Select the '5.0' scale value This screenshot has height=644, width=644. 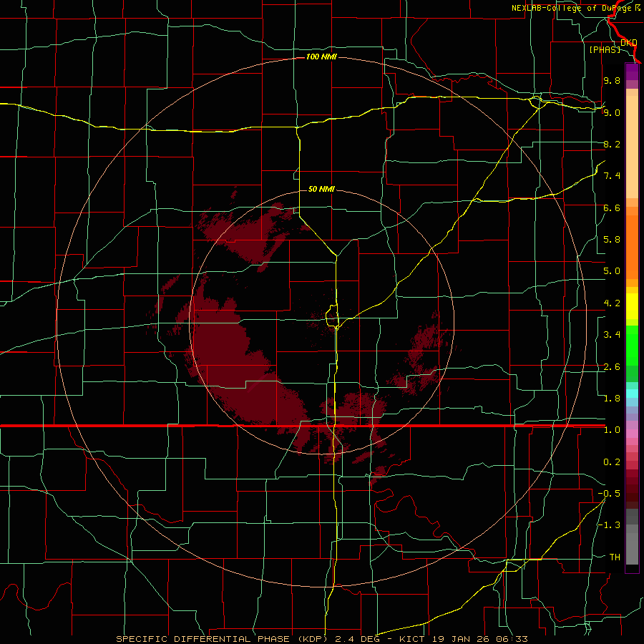tap(612, 271)
